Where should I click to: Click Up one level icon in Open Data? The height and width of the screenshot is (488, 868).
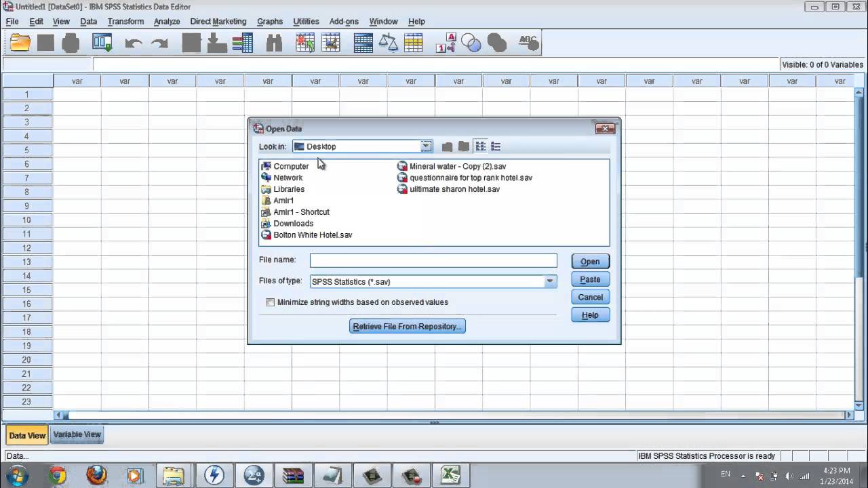click(447, 146)
